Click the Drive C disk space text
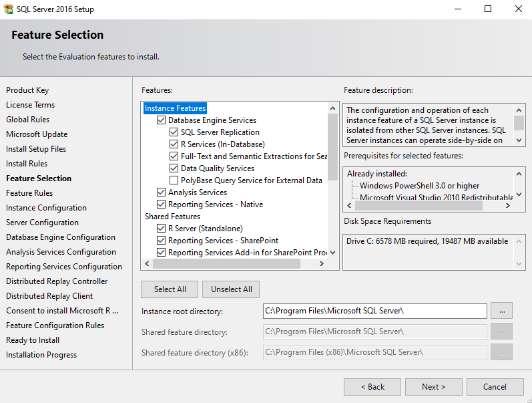532x403 pixels. [427, 241]
